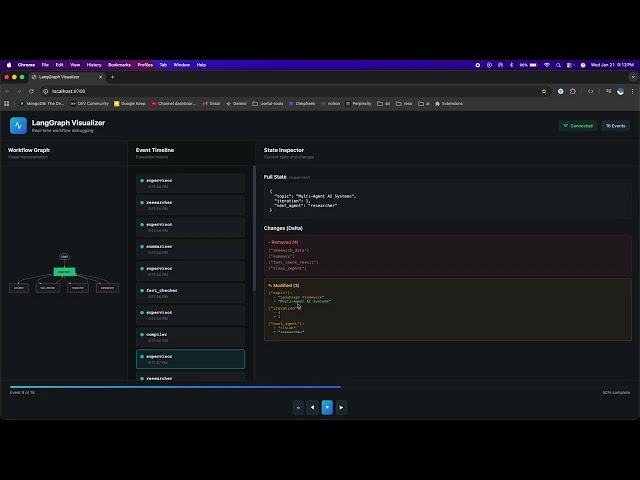Screen dimensions: 640x480
Task: Select the green supervisor node in graph
Action: (x=64, y=271)
